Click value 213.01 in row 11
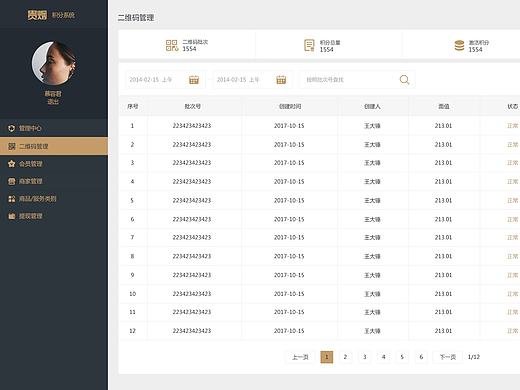This screenshot has width=520, height=390. click(x=443, y=312)
